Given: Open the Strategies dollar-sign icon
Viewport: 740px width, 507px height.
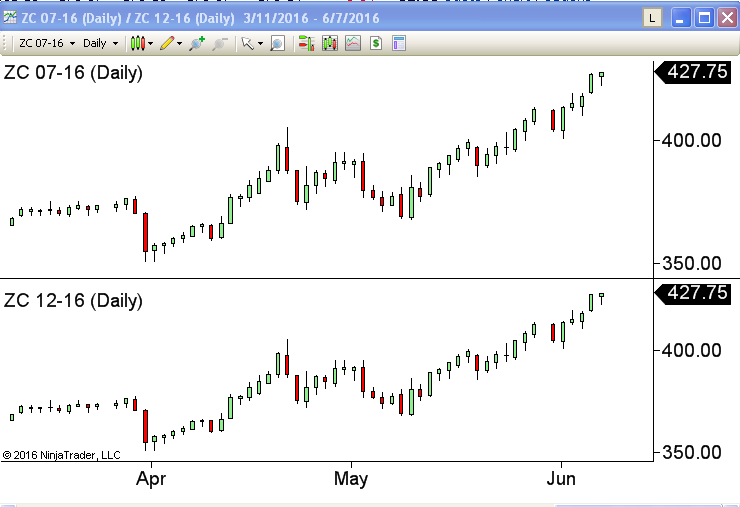Looking at the screenshot, I should (x=375, y=43).
